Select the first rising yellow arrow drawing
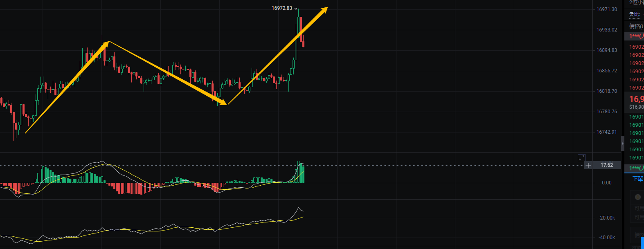644x249 pixels. click(x=67, y=87)
